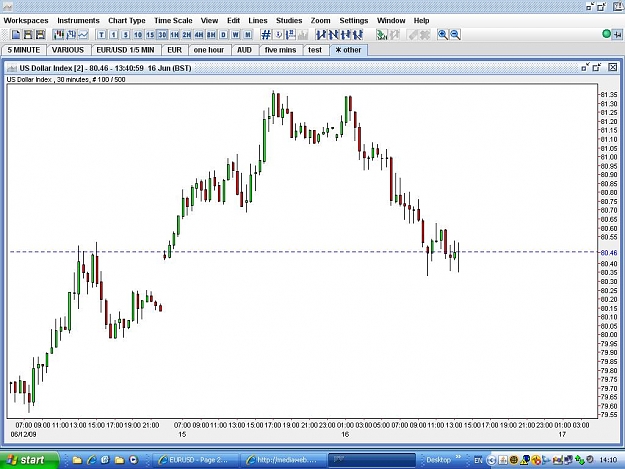625x469 pixels.
Task: Select the candlestick chart type icon
Action: (59, 35)
